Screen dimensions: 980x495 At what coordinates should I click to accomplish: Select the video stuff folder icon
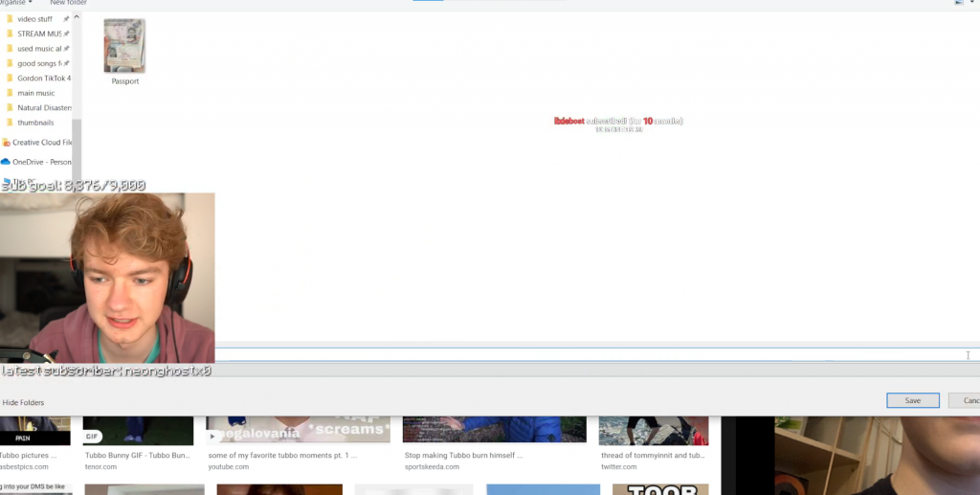tap(10, 19)
